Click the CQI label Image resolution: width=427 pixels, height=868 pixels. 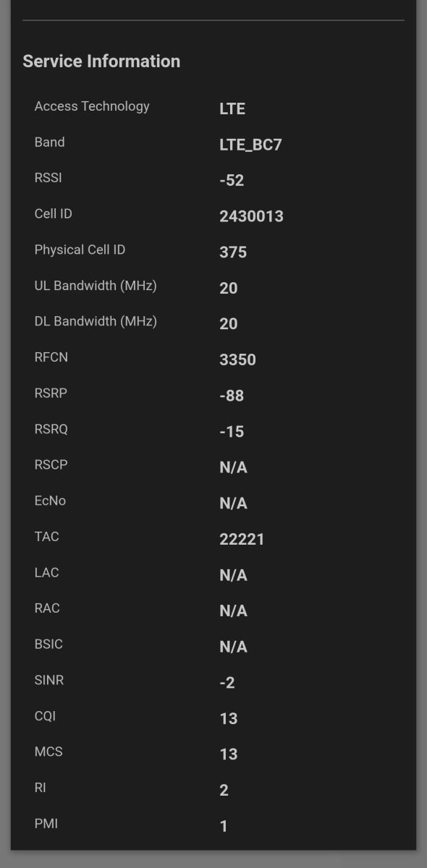click(45, 716)
